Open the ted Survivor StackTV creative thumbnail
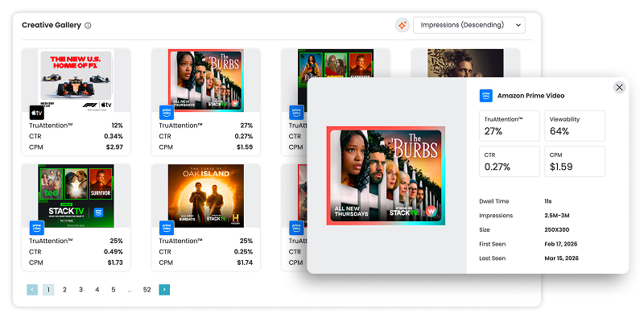Screen dimensions: 644x322 pyautogui.click(x=76, y=196)
